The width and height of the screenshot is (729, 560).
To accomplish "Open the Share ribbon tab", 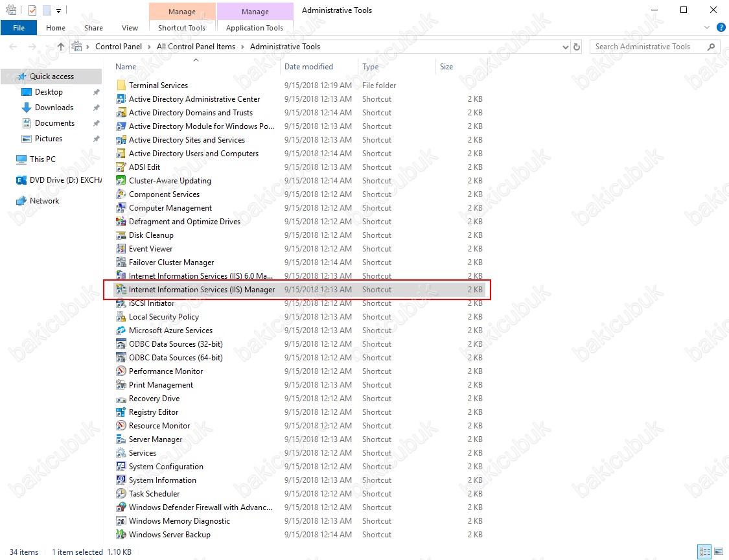I will point(93,28).
